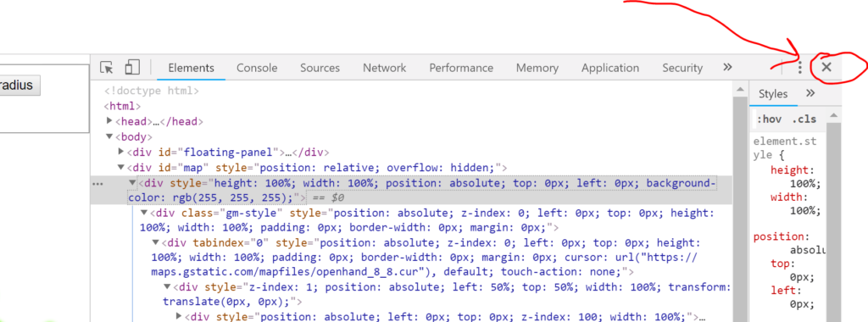Open the Performance tab
Image resolution: width=868 pixels, height=322 pixels.
[x=461, y=68]
